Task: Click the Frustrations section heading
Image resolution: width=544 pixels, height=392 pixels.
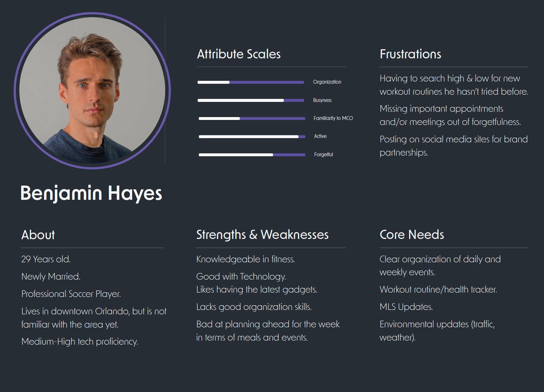Action: coord(410,54)
